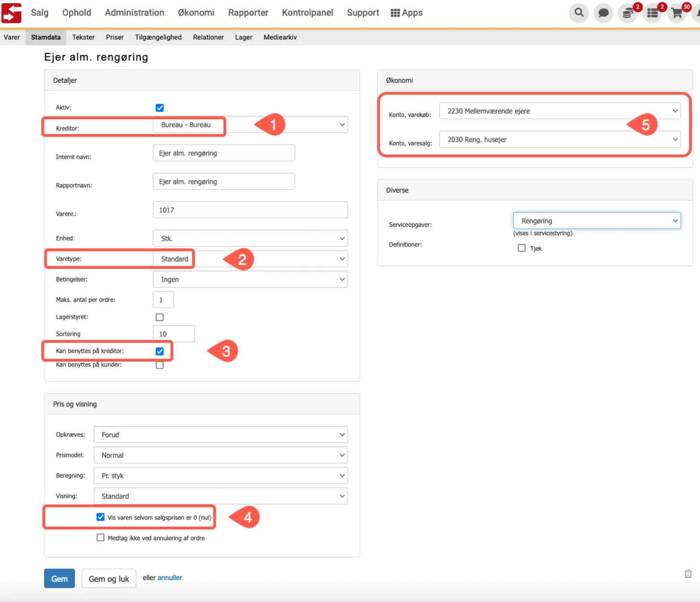Open the Økonomi menu
This screenshot has height=602, width=700.
[x=196, y=13]
